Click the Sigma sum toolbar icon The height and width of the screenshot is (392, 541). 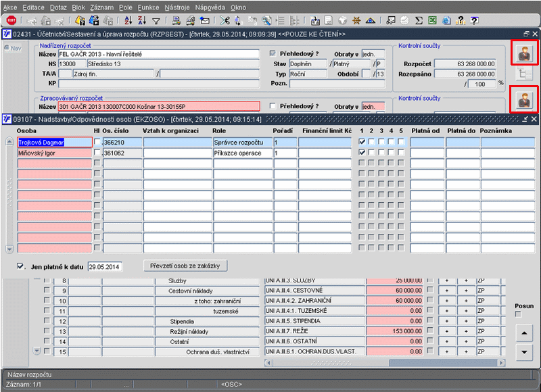[419, 21]
